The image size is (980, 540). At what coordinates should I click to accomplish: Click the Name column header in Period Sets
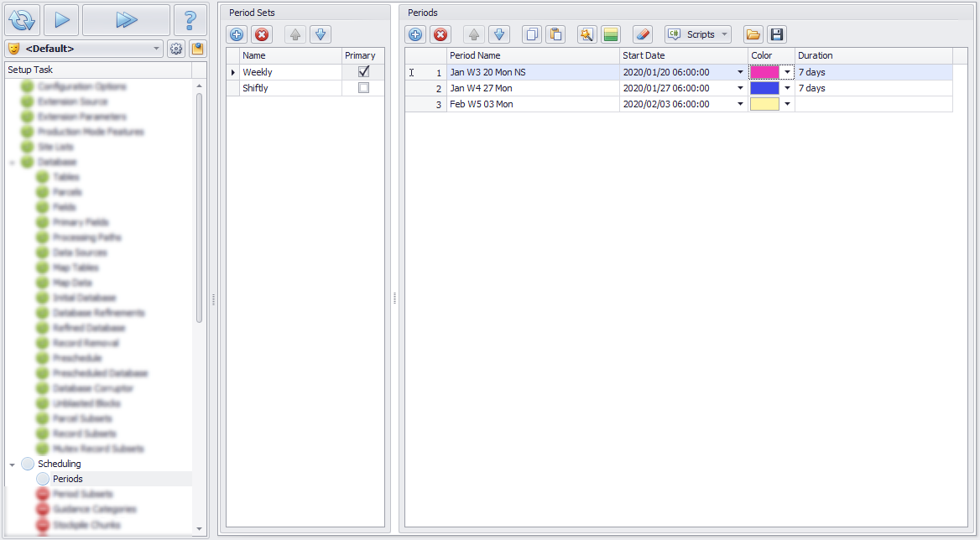290,55
